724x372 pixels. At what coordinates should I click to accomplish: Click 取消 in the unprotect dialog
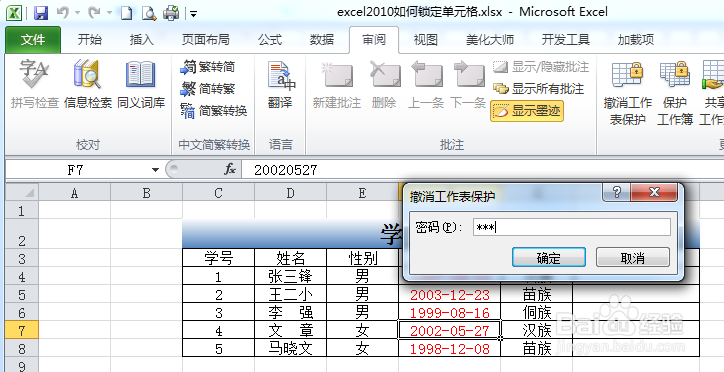[633, 257]
